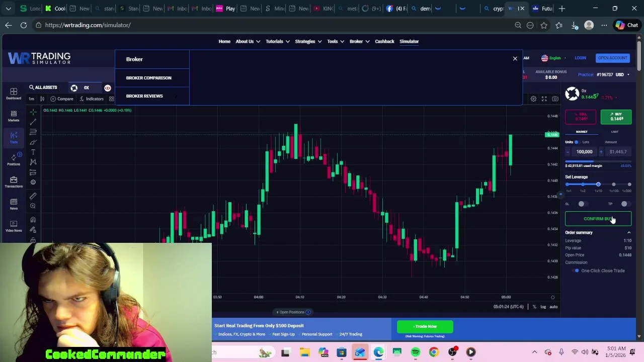
Task: Open the Simulator page
Action: (x=409, y=41)
